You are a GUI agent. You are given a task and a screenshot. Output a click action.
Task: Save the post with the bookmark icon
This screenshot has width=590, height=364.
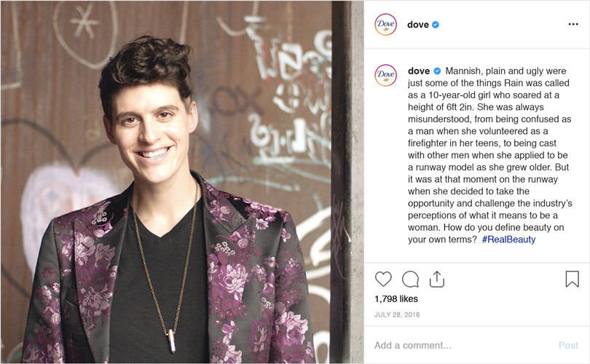572,279
